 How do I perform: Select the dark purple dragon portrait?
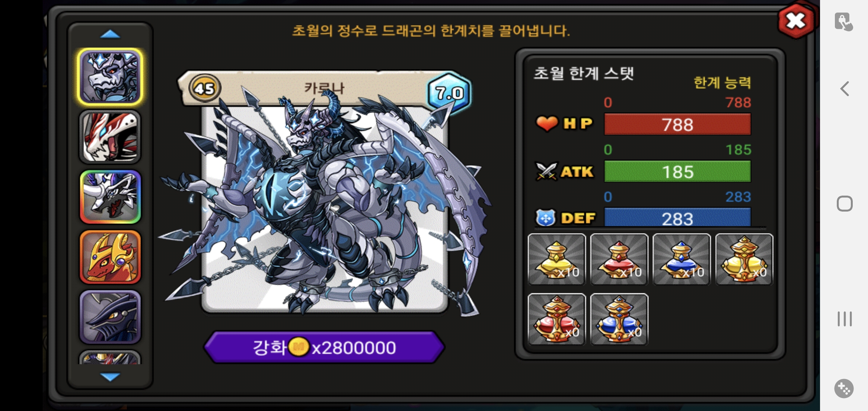(x=110, y=317)
